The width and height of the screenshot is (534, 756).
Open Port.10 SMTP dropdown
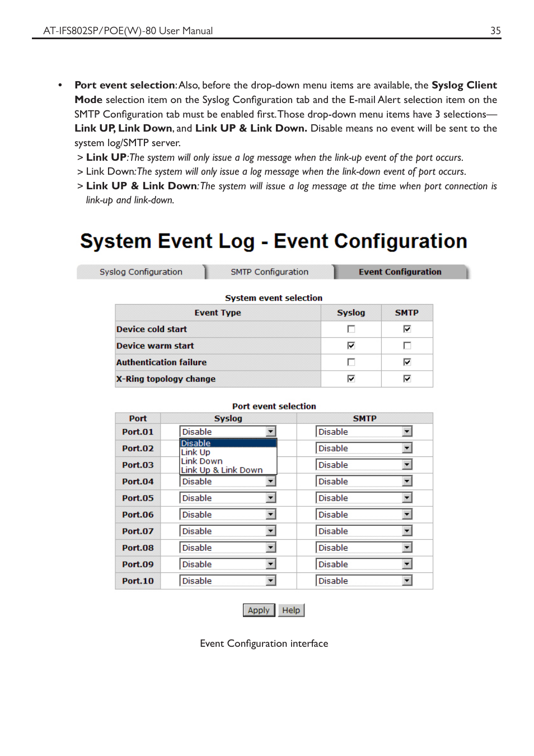click(364, 581)
